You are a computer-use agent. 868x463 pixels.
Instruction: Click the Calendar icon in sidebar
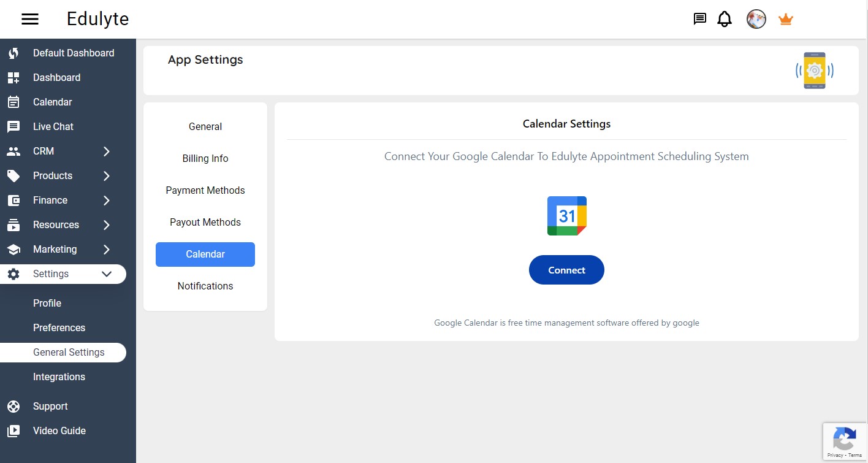(x=13, y=102)
